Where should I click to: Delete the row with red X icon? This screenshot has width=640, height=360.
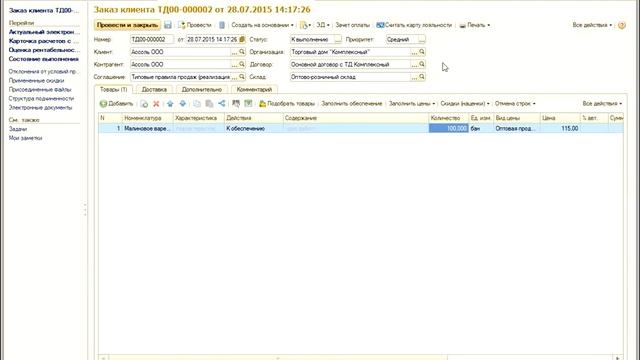(x=156, y=104)
